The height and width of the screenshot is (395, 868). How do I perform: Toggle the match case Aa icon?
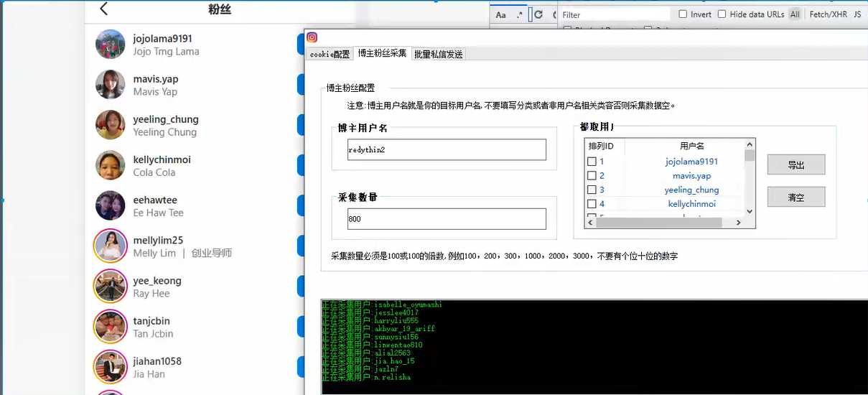[x=501, y=14]
